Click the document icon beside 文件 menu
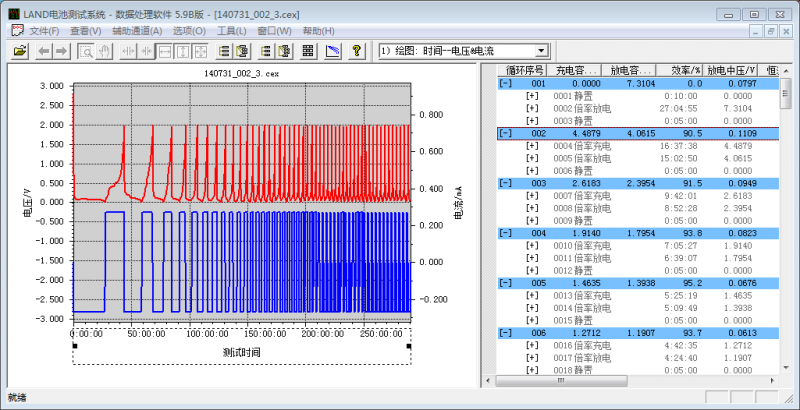 [17, 31]
